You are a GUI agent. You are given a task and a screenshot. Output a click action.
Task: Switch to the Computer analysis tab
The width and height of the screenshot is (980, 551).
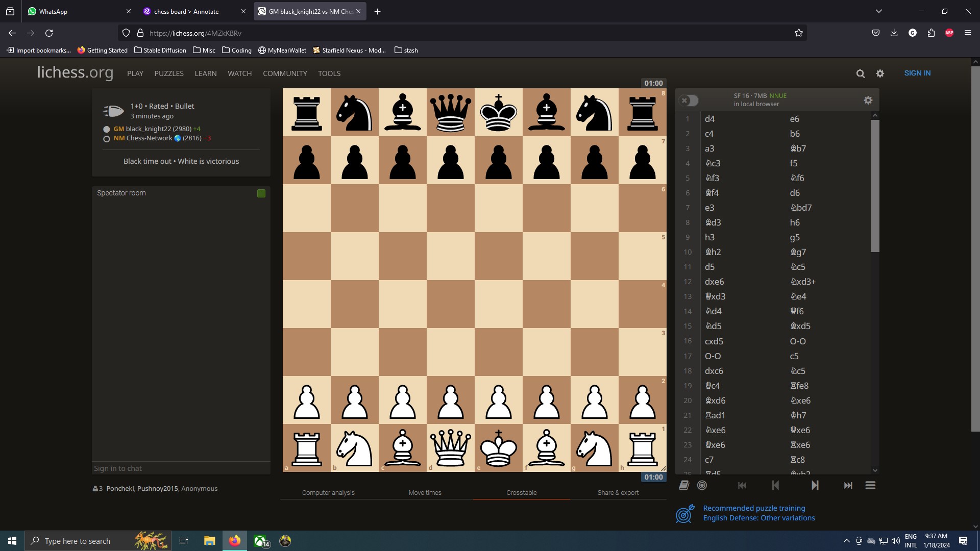[328, 492]
